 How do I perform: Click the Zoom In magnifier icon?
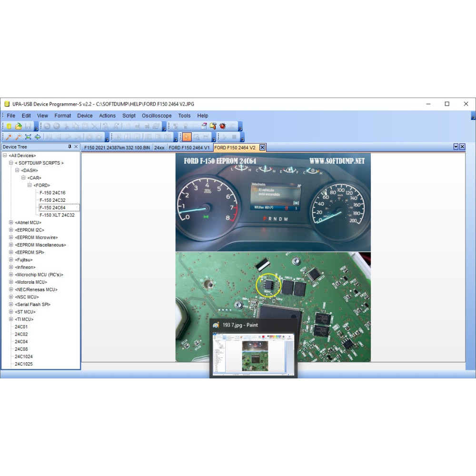[x=9, y=137]
